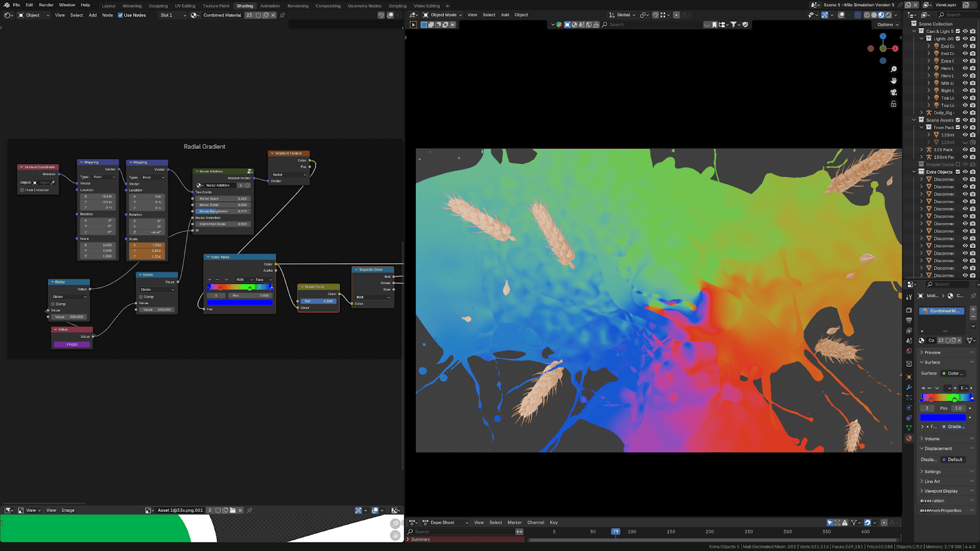Open the Material properties tab icon
This screenshot has height=551, width=980.
pyautogui.click(x=909, y=438)
